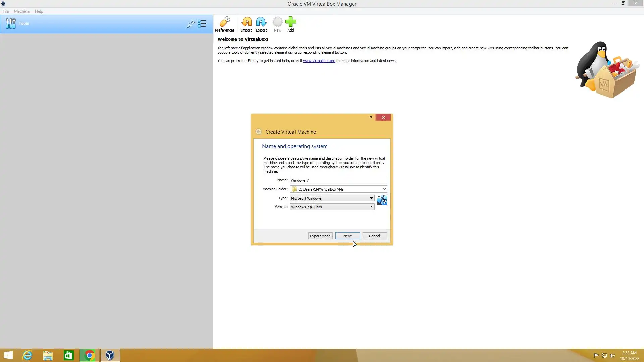Click the pin icon in the Tools row

click(191, 24)
